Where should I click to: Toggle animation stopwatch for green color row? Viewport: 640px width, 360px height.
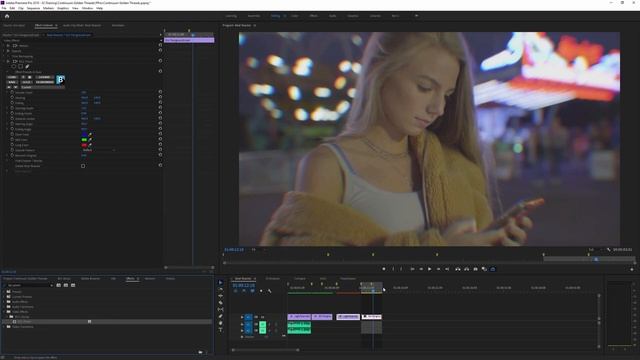tap(12, 140)
